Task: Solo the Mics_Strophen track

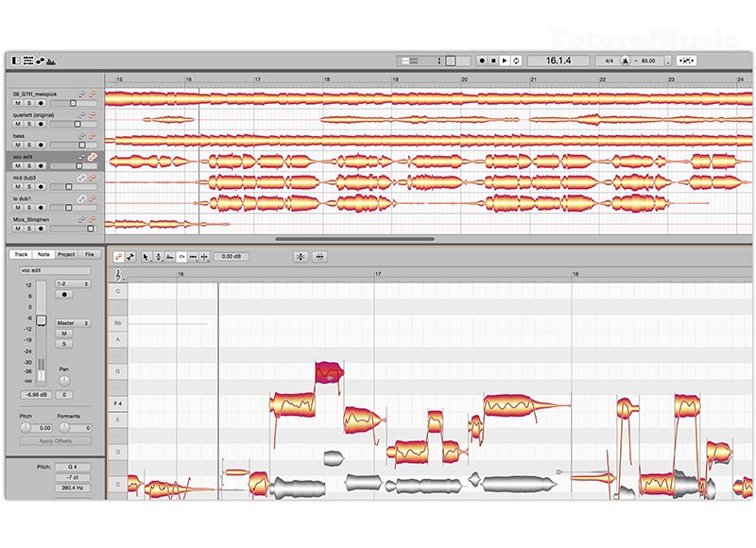Action: coord(29,229)
